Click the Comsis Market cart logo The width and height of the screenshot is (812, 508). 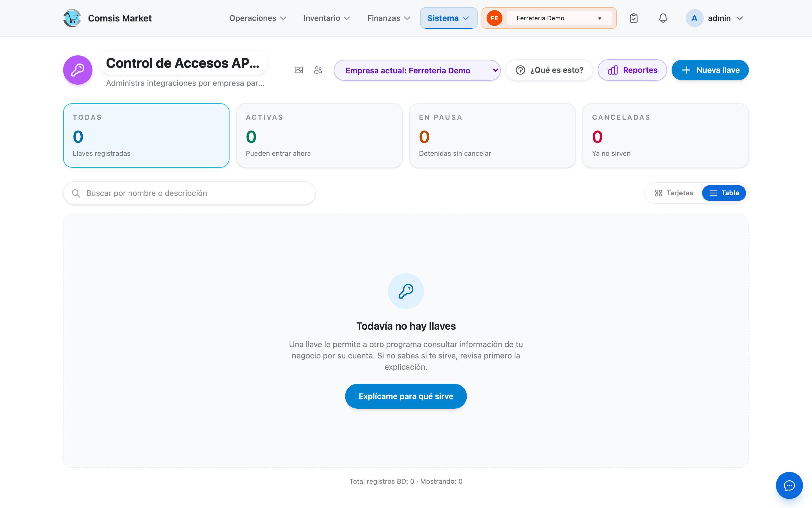point(72,18)
